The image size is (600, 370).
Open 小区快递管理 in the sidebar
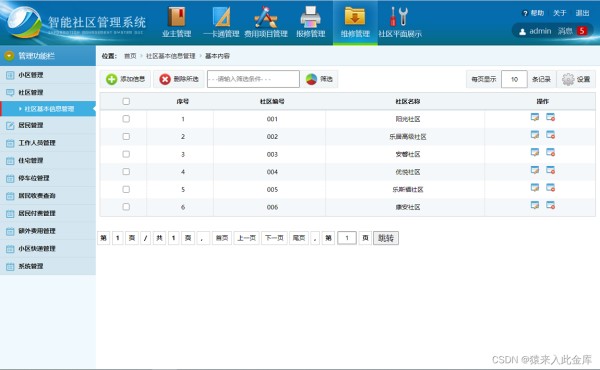48,248
